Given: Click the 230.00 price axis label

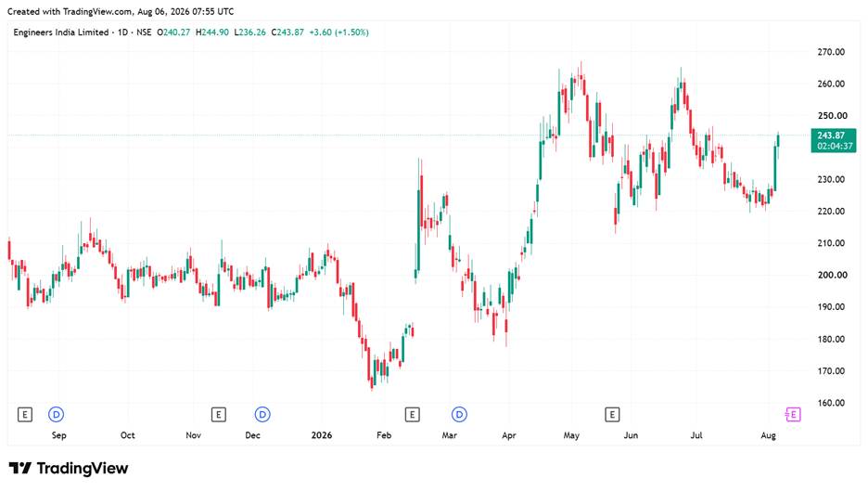Looking at the screenshot, I should click(x=831, y=179).
